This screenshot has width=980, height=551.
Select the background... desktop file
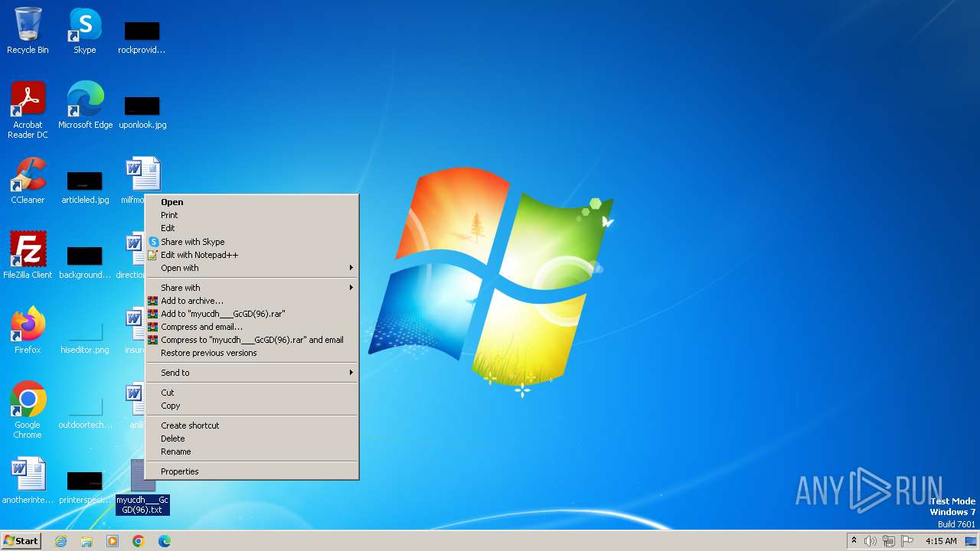(x=85, y=262)
